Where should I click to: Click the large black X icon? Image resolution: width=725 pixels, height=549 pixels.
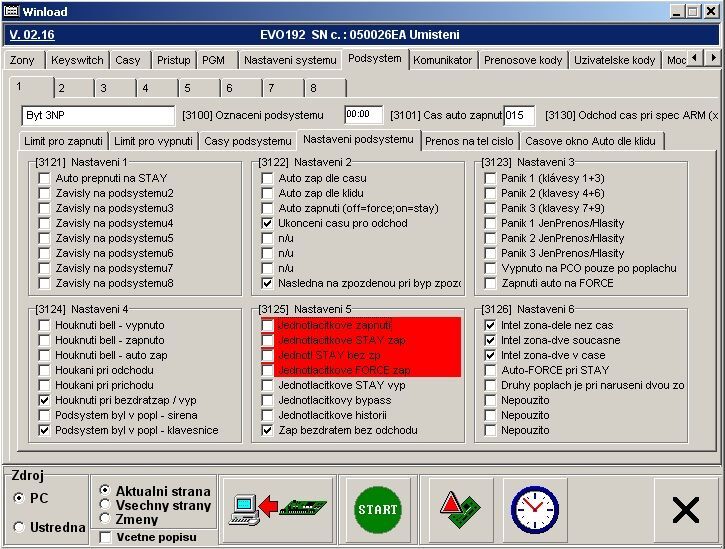(685, 510)
